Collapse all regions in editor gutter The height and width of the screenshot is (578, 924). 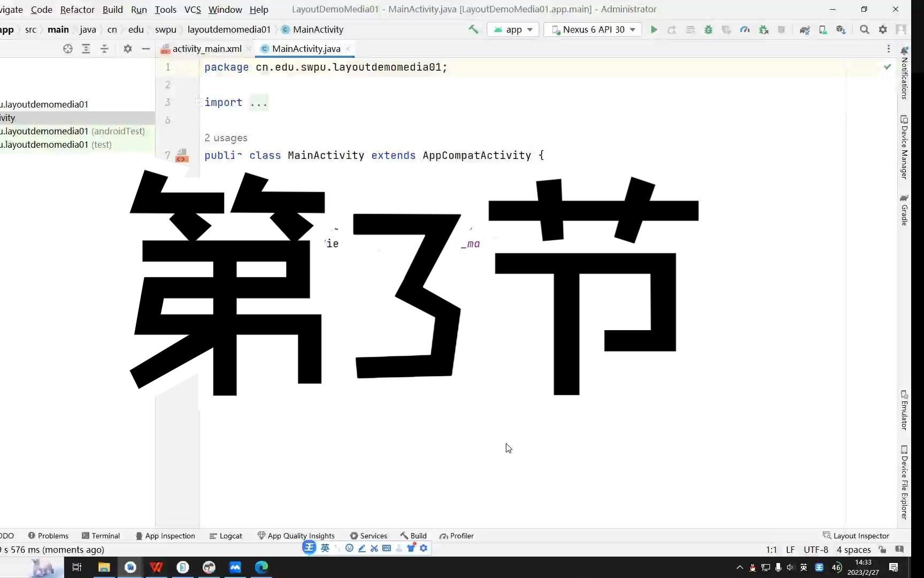(x=105, y=49)
